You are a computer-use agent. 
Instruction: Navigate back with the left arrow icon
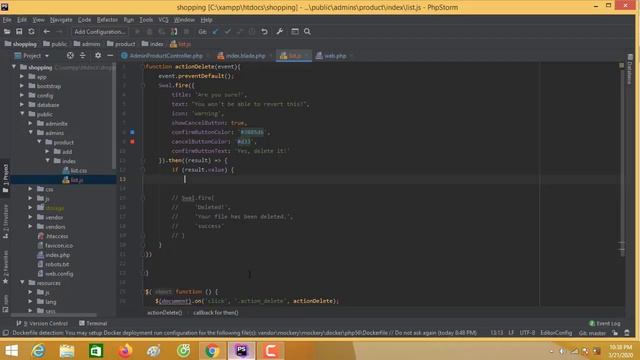pyautogui.click(x=47, y=31)
